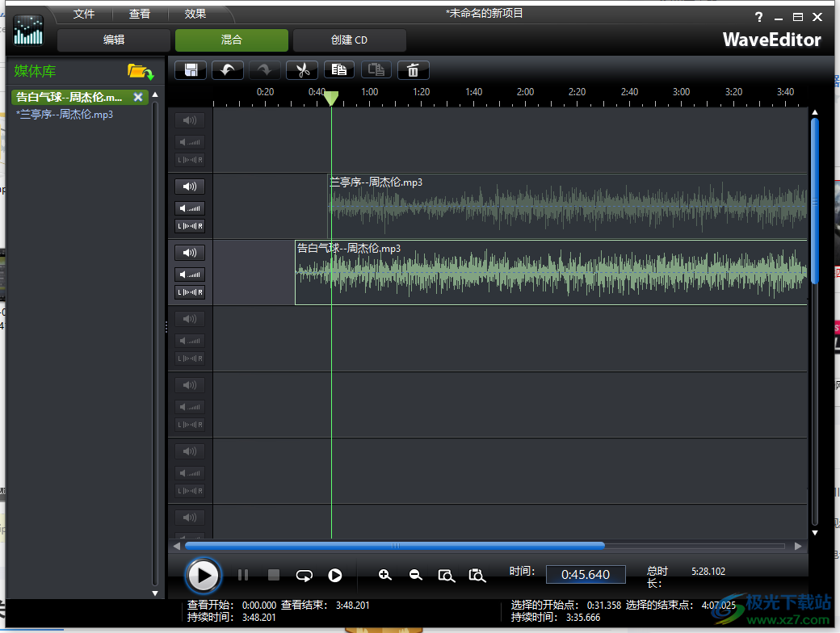
Task: Click the 时间 field showing 0:45.640
Action: (x=586, y=574)
